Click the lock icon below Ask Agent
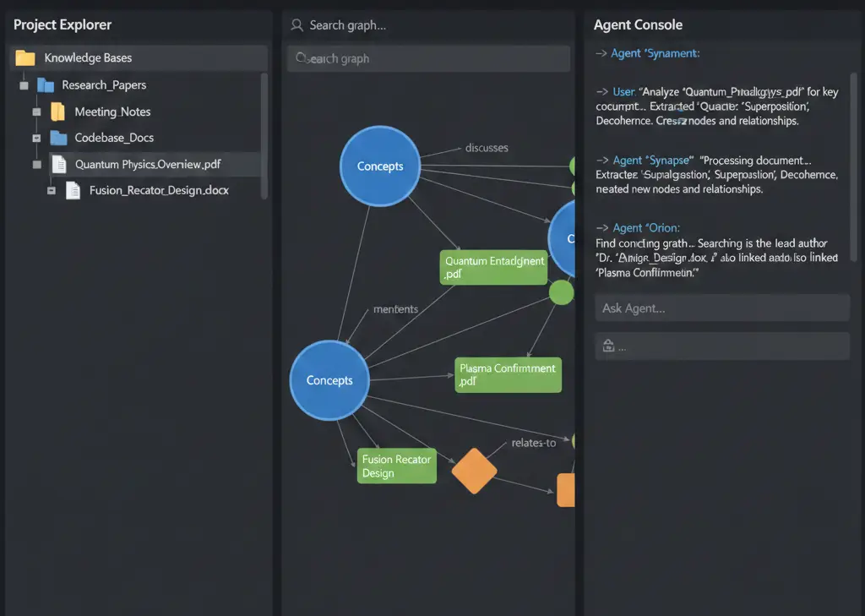 coord(608,346)
